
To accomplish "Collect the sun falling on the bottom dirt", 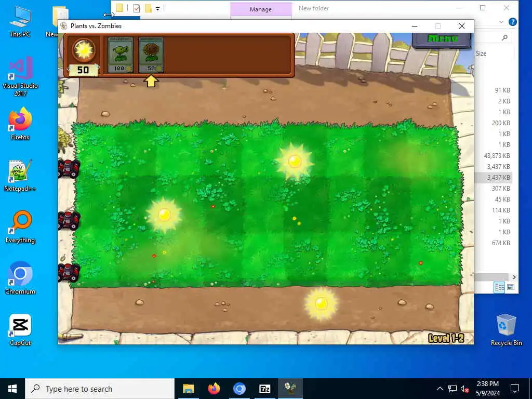I will [321, 303].
